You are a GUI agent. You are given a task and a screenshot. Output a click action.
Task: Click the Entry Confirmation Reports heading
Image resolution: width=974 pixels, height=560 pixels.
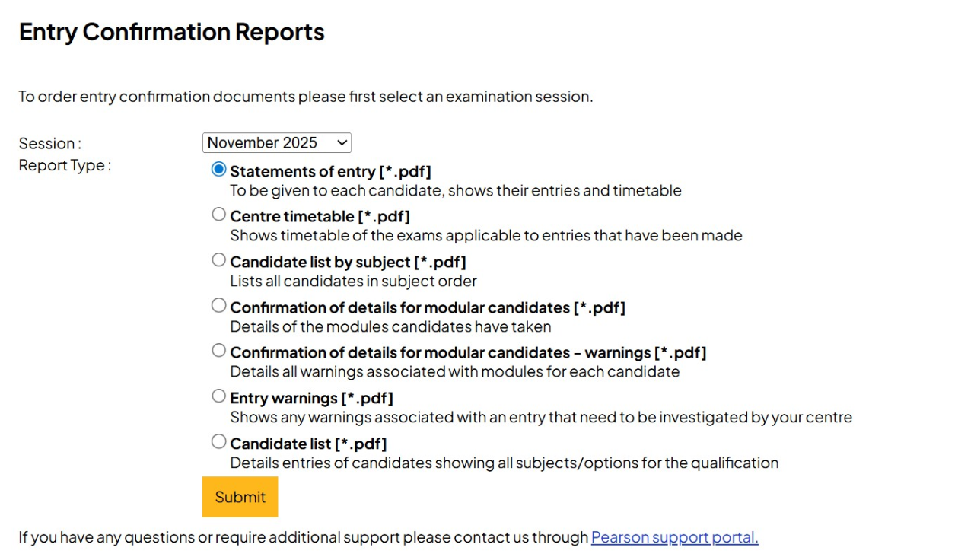pyautogui.click(x=172, y=32)
